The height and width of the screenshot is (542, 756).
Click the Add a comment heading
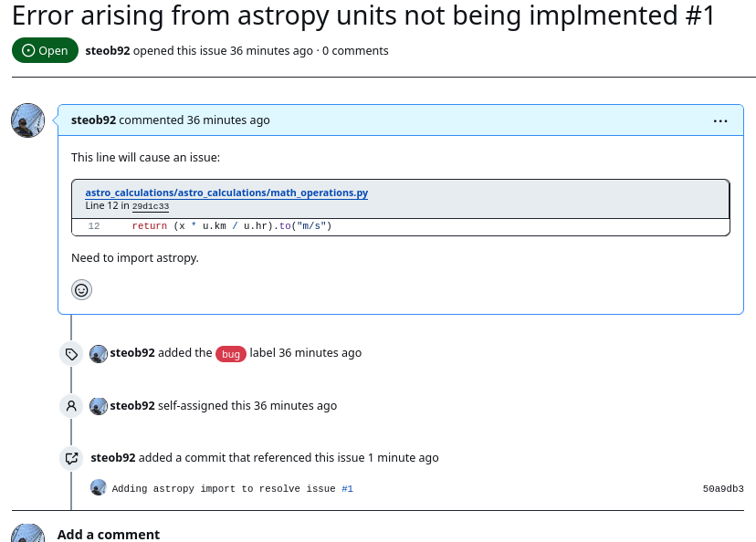108,534
